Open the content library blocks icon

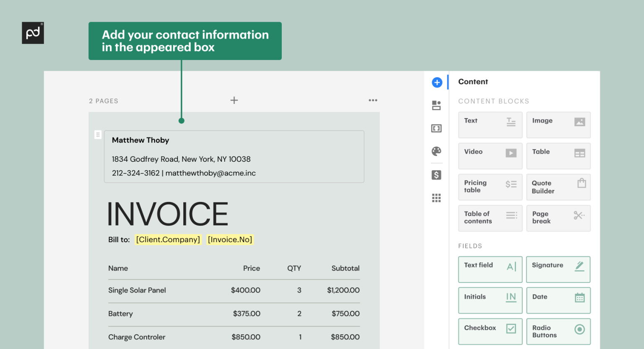[x=436, y=105]
